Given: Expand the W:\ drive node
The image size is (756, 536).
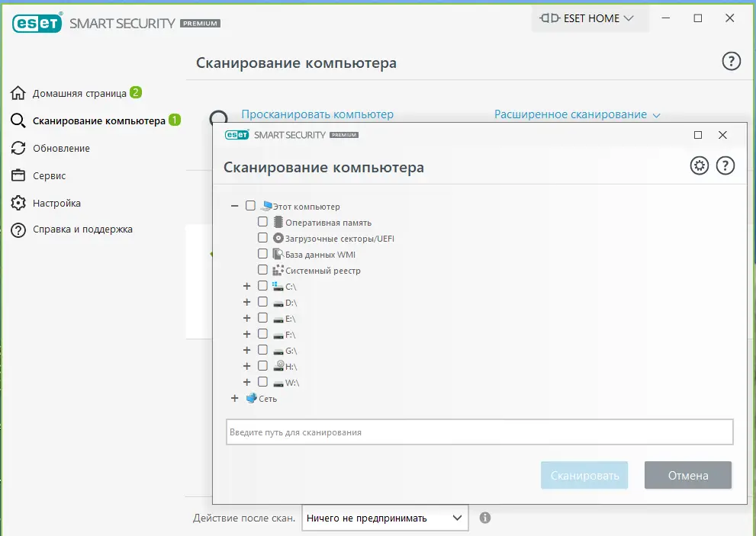Looking at the screenshot, I should pos(246,382).
